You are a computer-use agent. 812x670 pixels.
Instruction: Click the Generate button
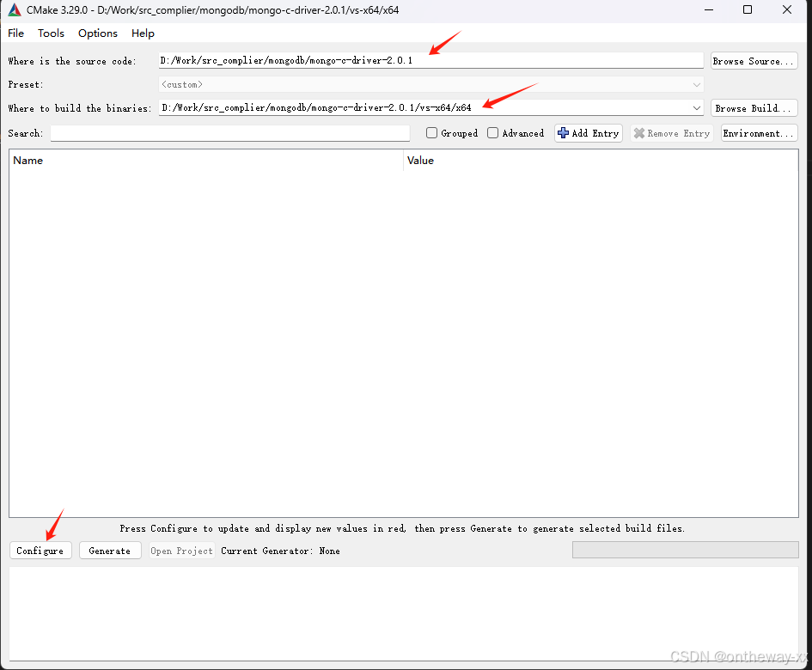pos(110,551)
